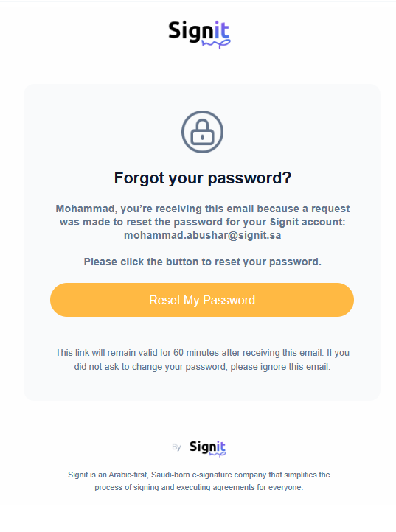
Task: Click the "By" label before the small logo
Action: point(176,447)
